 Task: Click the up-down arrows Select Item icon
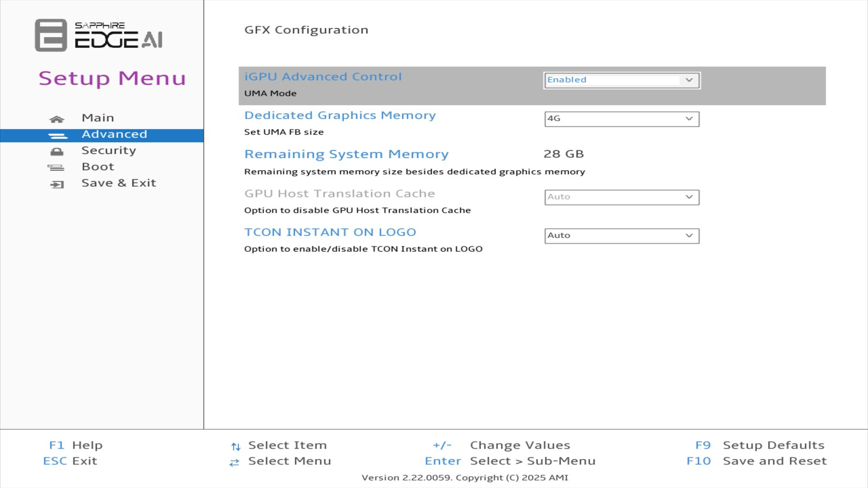236,447
